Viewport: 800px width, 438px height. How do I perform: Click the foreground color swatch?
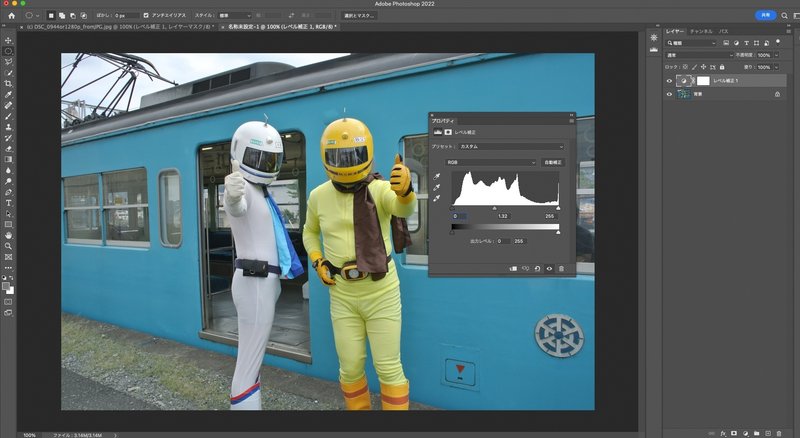click(x=6, y=286)
